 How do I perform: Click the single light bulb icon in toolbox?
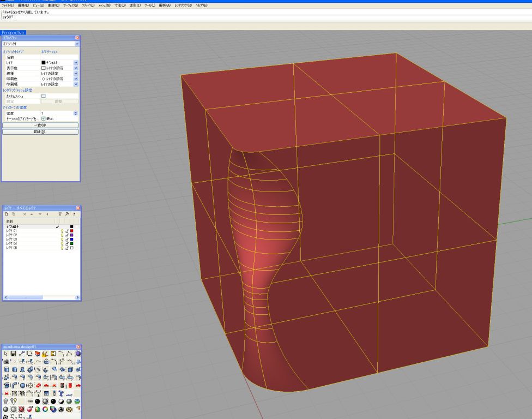[5, 400]
